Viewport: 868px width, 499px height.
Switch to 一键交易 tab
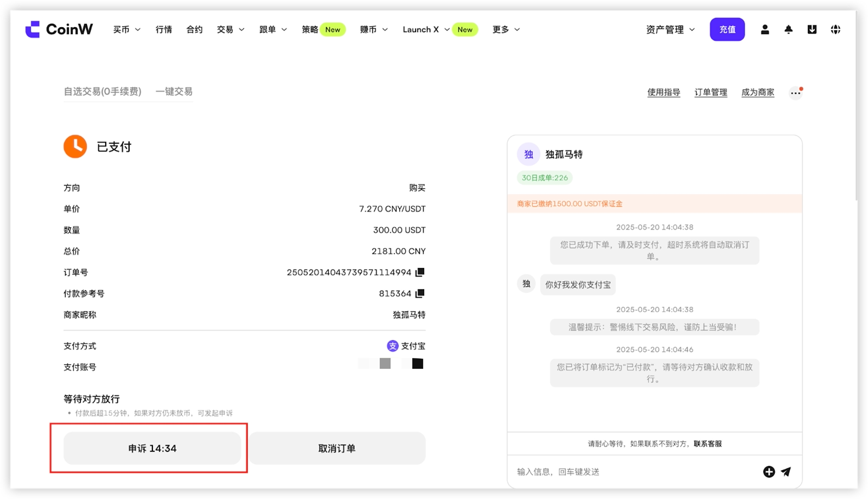174,91
